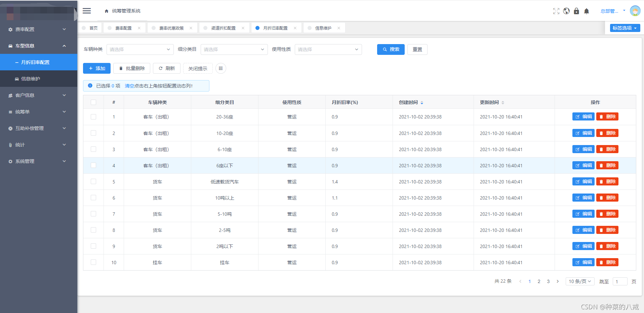644x313 pixels.
Task: Click 费率配置 gear icon in sidebar
Action: [10, 29]
